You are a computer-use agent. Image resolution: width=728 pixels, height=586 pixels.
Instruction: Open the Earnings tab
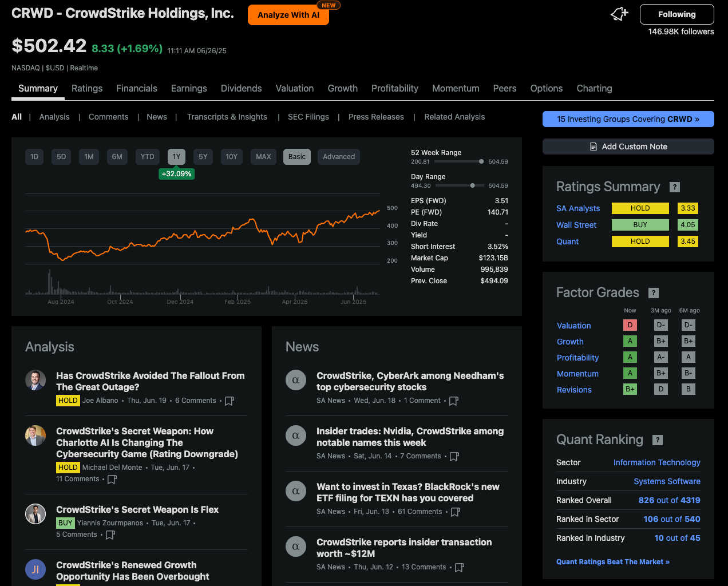[189, 89]
